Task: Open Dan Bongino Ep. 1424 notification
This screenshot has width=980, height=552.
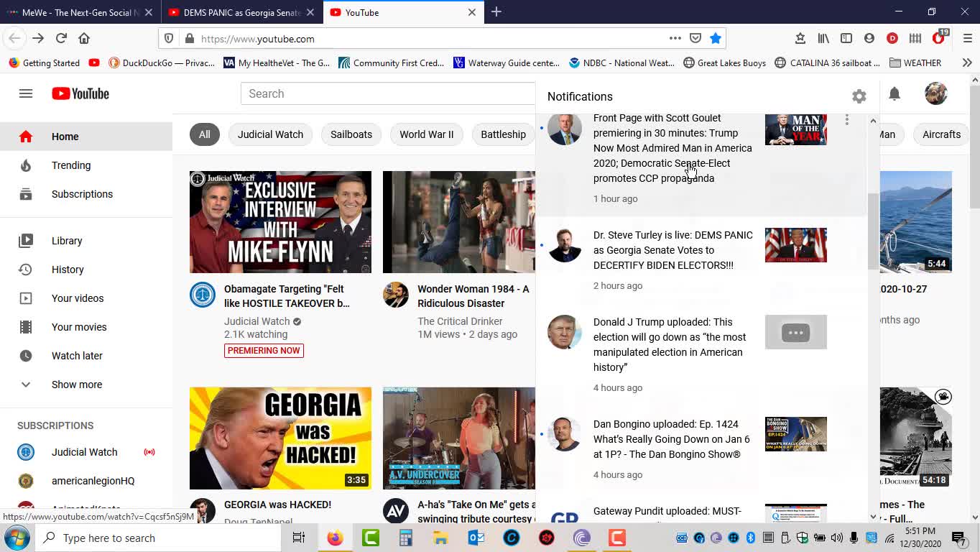Action: pyautogui.click(x=702, y=449)
